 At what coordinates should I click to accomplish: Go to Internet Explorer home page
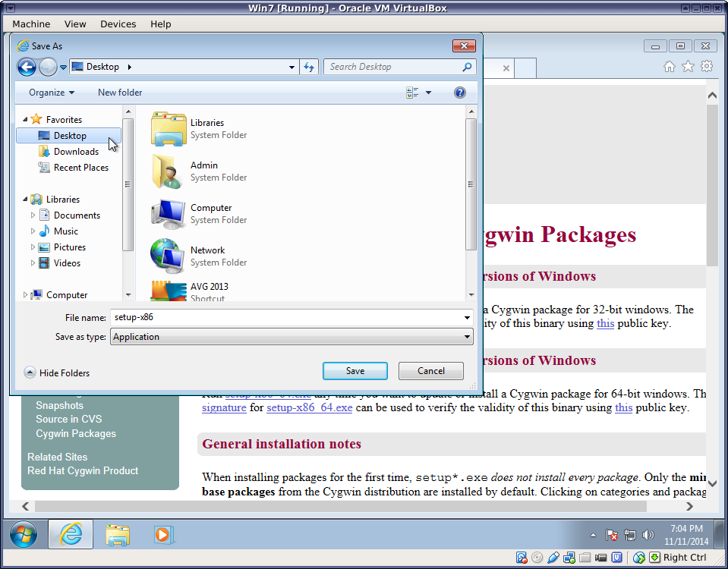[x=669, y=67]
